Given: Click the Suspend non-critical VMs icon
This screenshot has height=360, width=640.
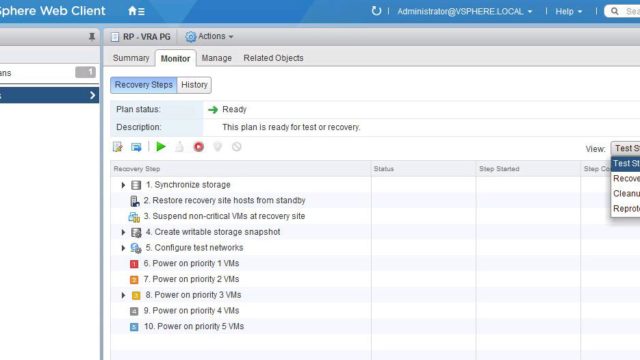Looking at the screenshot, I should (134, 217).
